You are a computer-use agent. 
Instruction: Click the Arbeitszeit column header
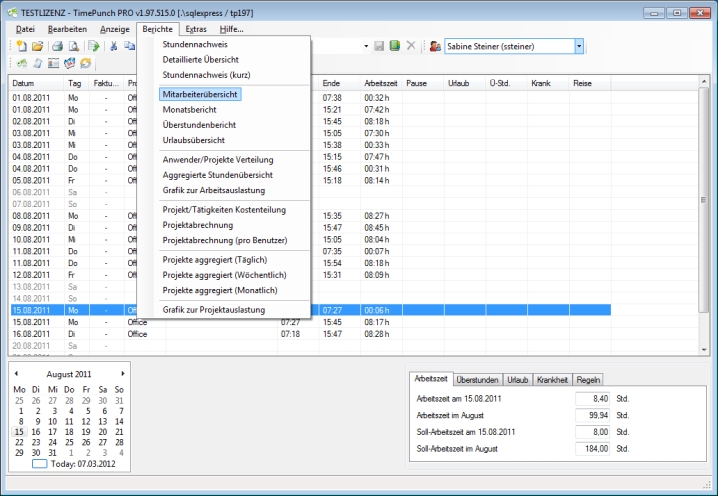click(x=381, y=83)
